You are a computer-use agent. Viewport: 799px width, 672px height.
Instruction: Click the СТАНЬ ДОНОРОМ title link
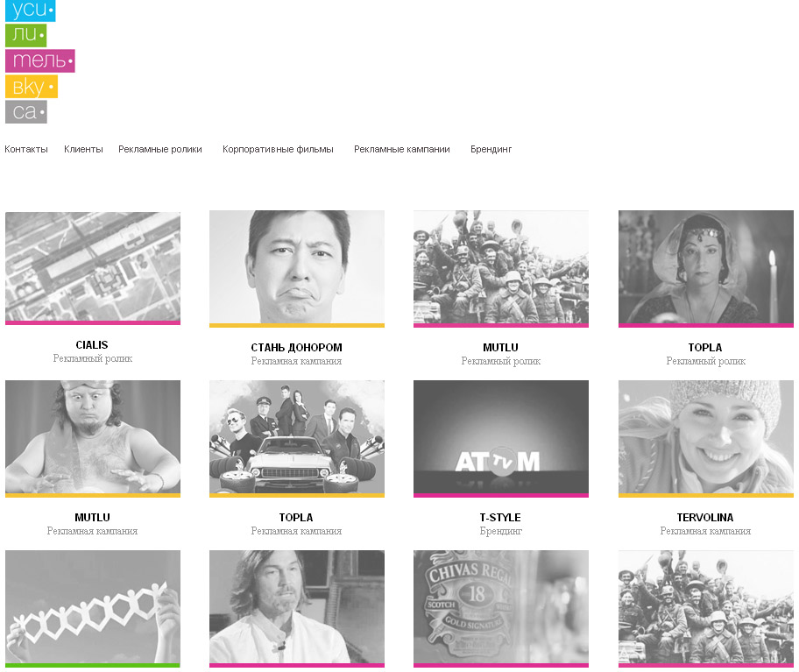click(297, 348)
